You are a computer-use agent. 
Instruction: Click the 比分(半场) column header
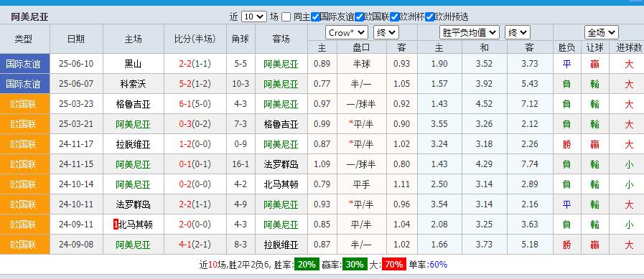click(195, 39)
